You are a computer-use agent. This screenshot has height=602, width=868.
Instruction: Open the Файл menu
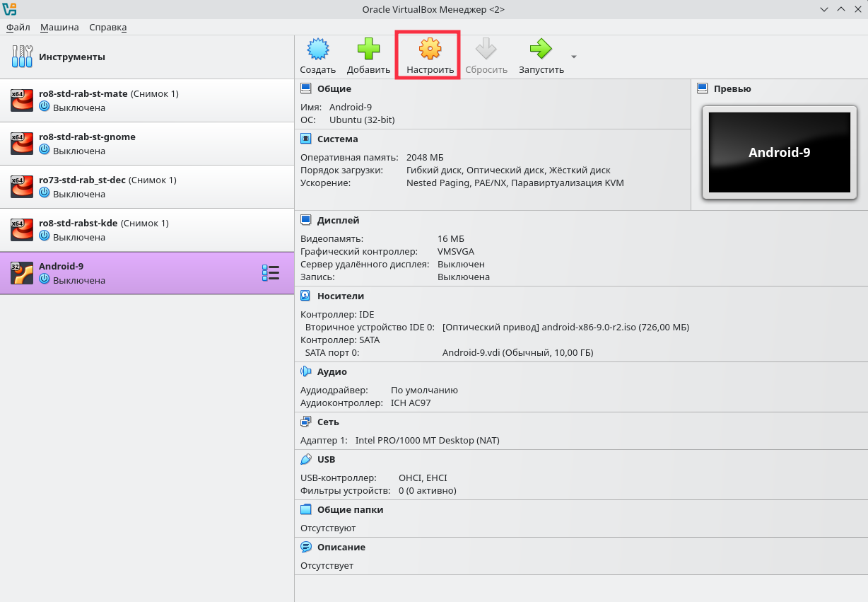(x=18, y=28)
